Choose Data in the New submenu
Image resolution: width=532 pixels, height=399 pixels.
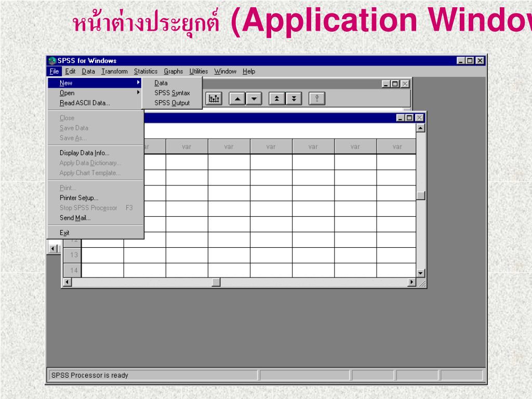pos(171,83)
